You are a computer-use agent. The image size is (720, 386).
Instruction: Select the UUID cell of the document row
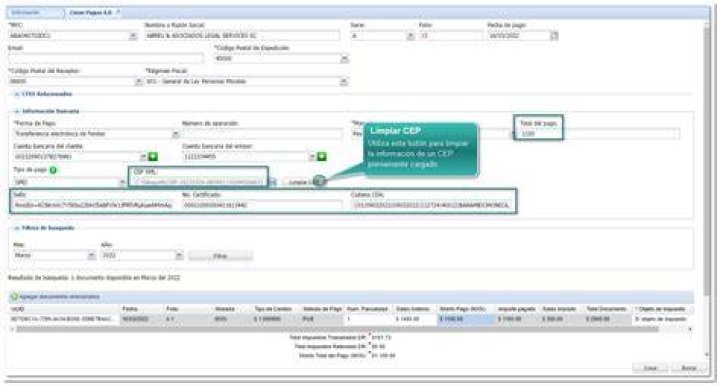pyautogui.click(x=64, y=319)
